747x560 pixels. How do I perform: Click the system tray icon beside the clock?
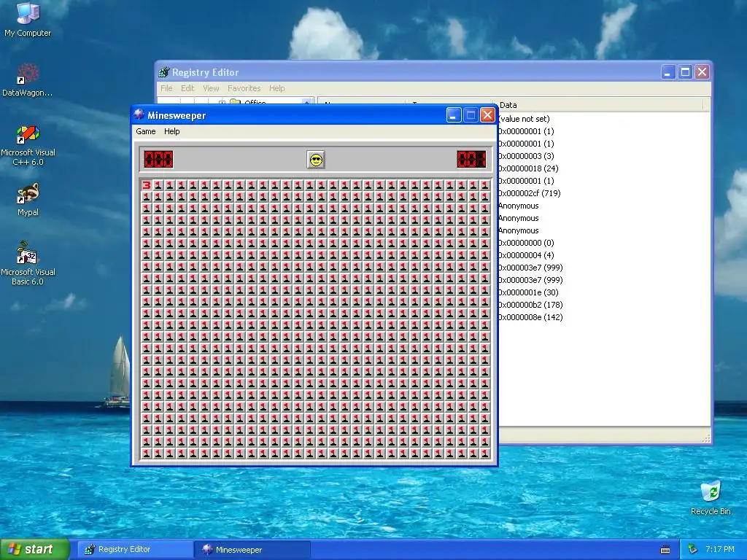[692, 550]
